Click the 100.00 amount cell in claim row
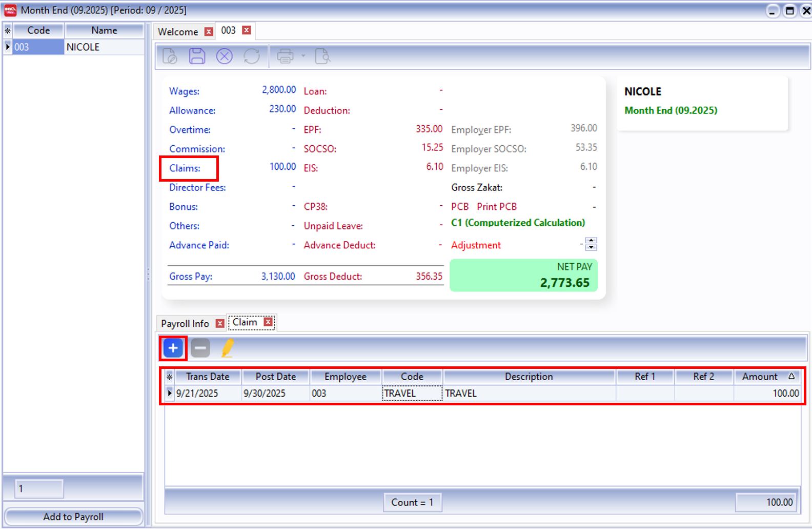 (767, 394)
